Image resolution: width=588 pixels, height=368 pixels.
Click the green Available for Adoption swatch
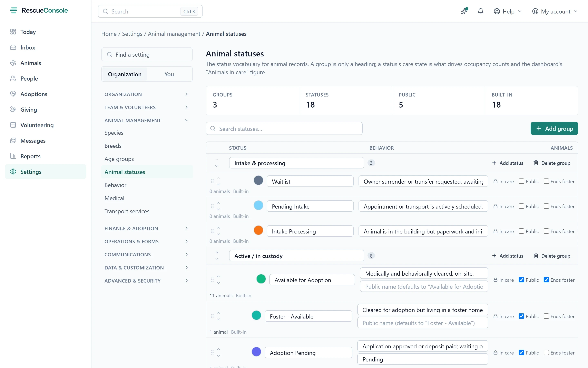point(261,279)
